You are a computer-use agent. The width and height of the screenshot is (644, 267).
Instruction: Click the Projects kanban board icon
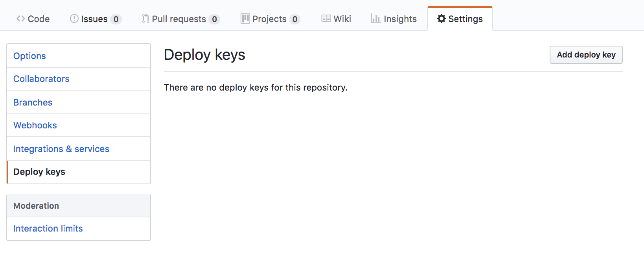pyautogui.click(x=245, y=19)
